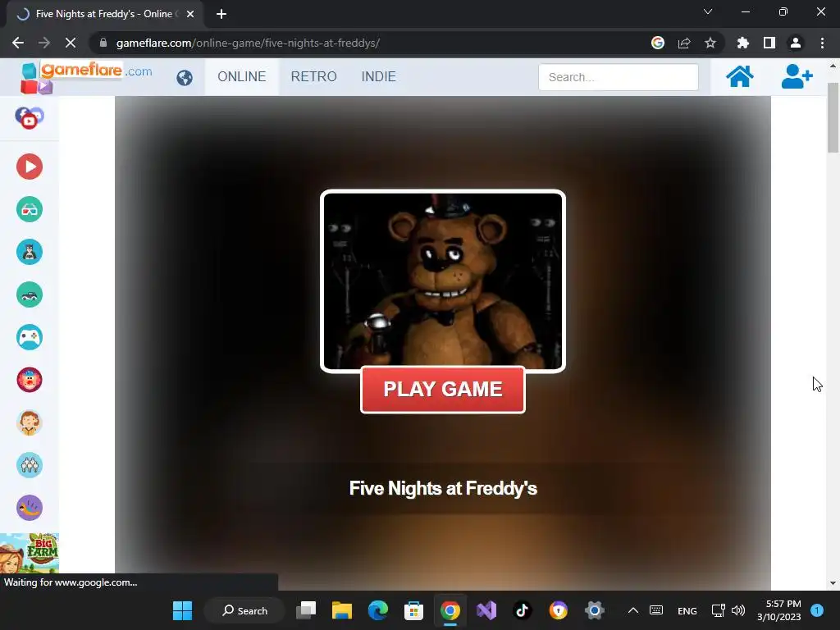Click the address bar URL

(248, 43)
